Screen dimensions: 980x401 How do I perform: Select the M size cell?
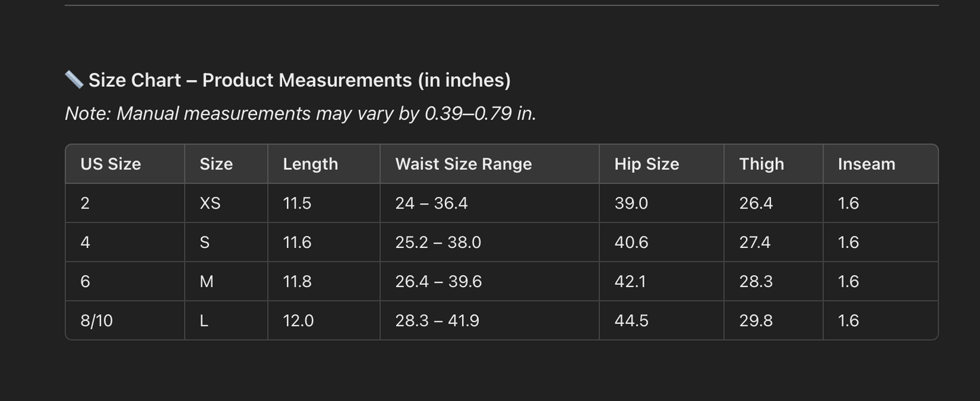click(206, 282)
